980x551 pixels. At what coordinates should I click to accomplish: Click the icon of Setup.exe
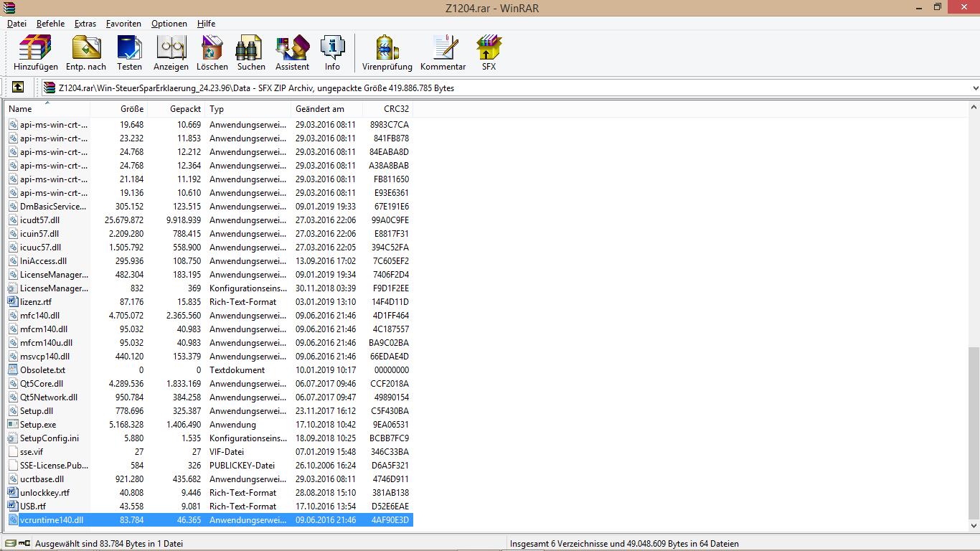[13, 425]
